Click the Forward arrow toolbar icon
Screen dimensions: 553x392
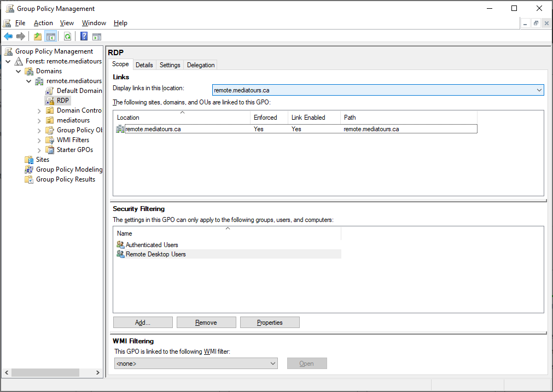coord(21,36)
